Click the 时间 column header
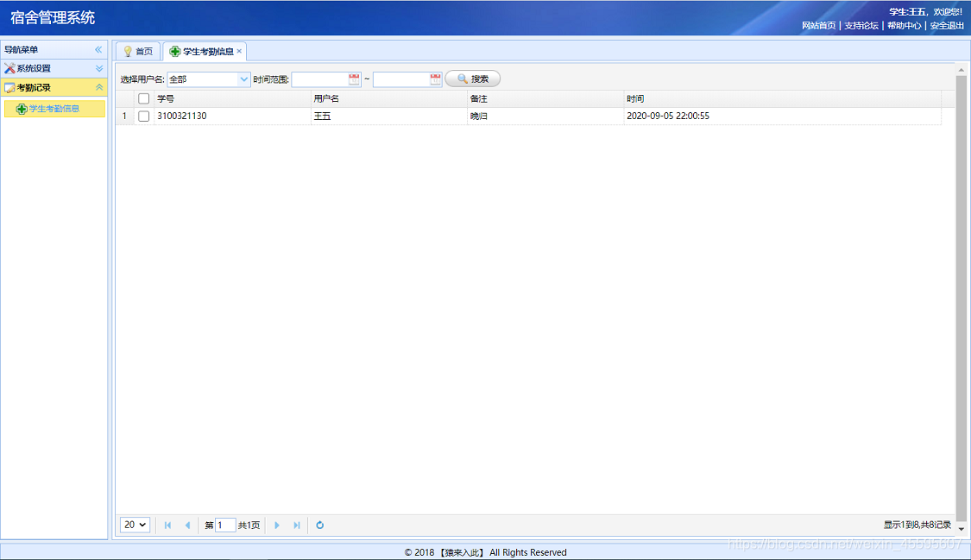 tap(783, 99)
